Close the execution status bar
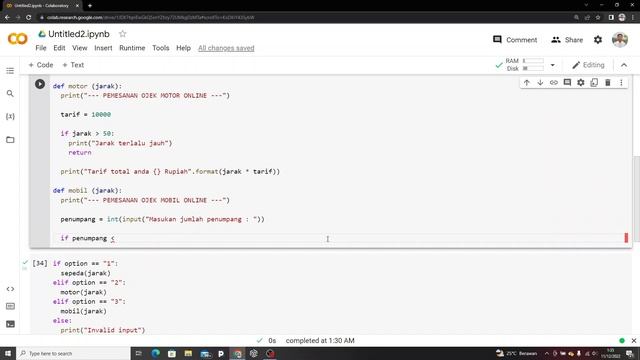The width and height of the screenshot is (640, 360). 633,340
